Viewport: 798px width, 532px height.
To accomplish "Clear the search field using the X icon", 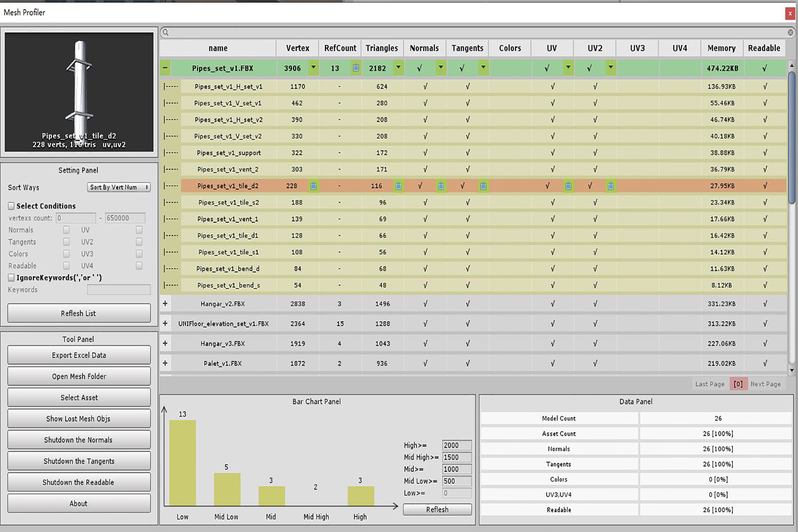I will [790, 32].
